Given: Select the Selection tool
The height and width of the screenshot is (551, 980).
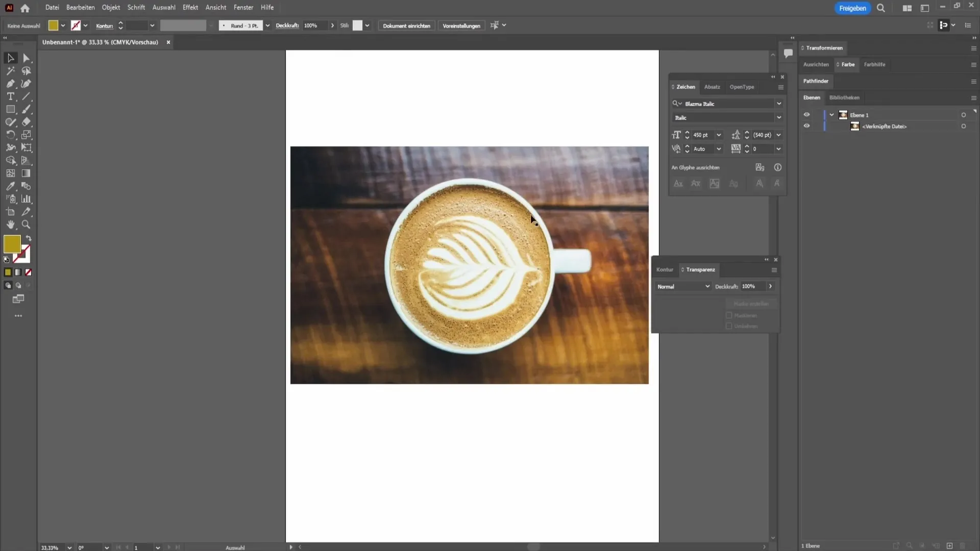Looking at the screenshot, I should 10,57.
